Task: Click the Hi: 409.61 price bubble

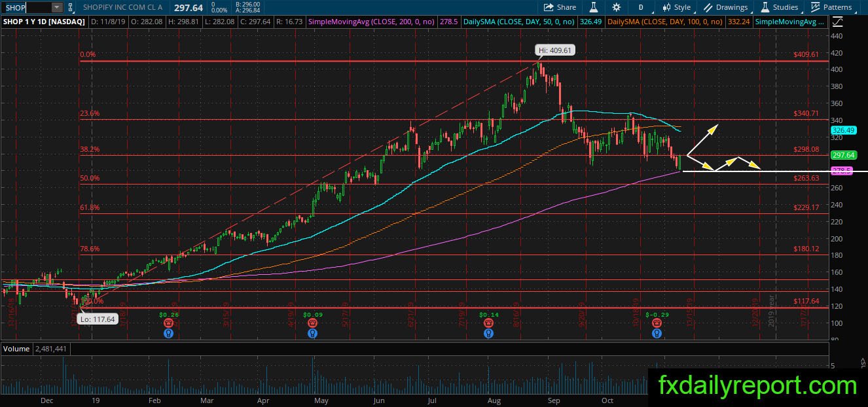Action: pyautogui.click(x=556, y=50)
